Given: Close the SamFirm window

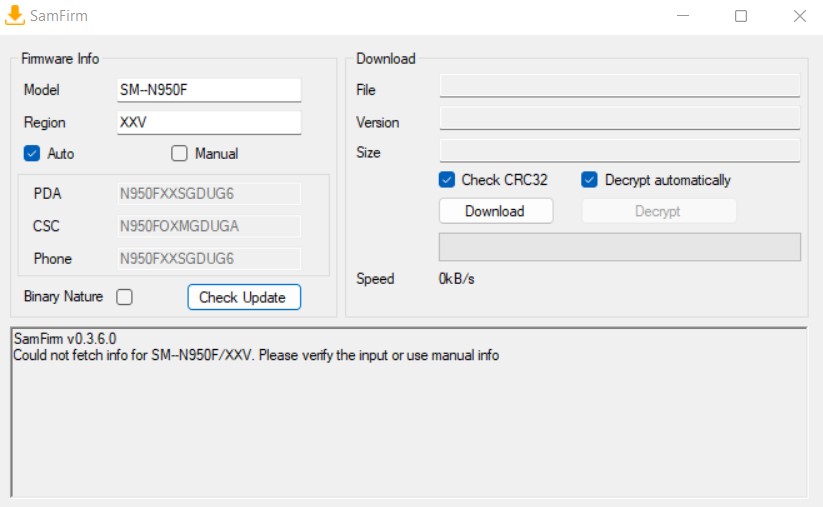Looking at the screenshot, I should tap(799, 16).
